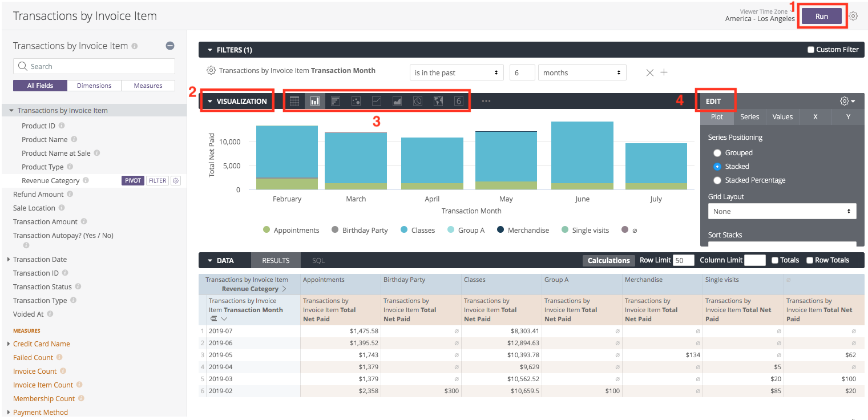Click the Run button
The image size is (868, 420).
point(821,16)
